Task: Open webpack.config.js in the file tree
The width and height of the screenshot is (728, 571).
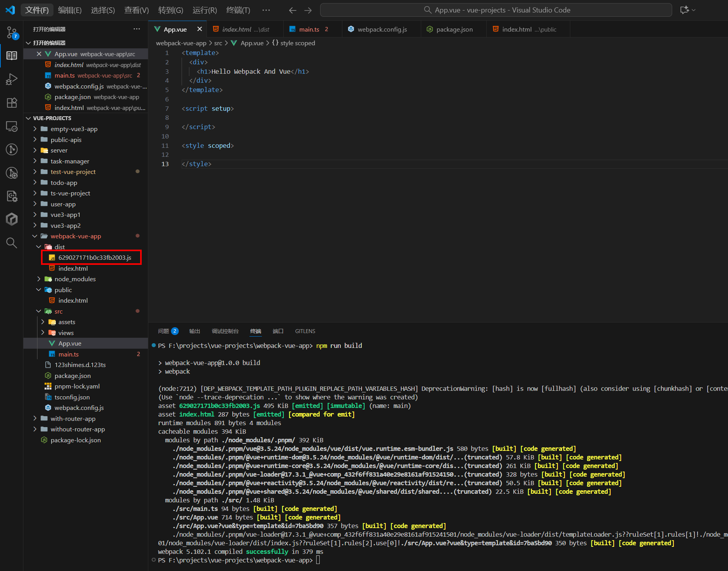Action: click(x=79, y=408)
